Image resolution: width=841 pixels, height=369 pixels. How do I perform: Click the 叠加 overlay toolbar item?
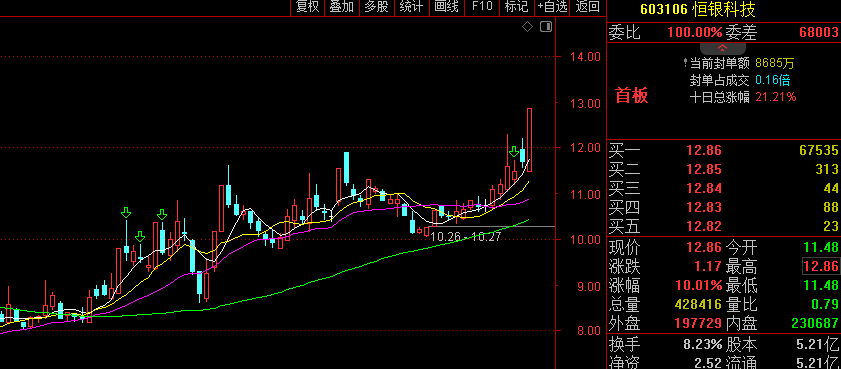point(342,7)
